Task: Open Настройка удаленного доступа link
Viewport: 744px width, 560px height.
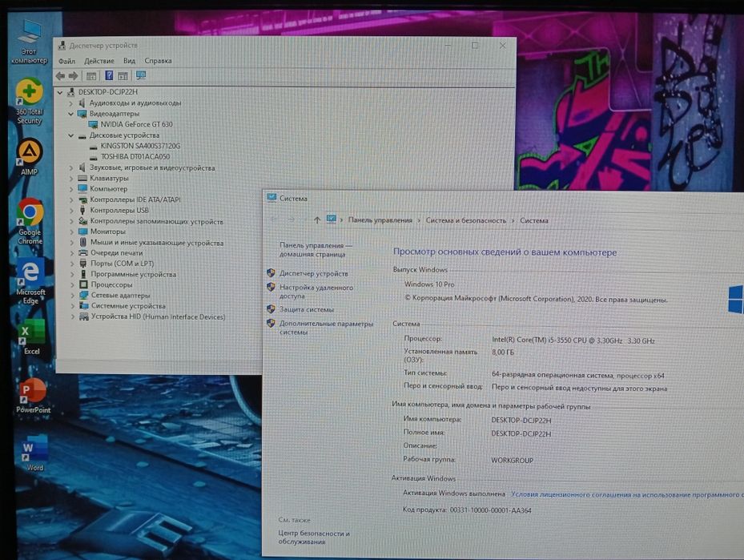Action: (316, 292)
